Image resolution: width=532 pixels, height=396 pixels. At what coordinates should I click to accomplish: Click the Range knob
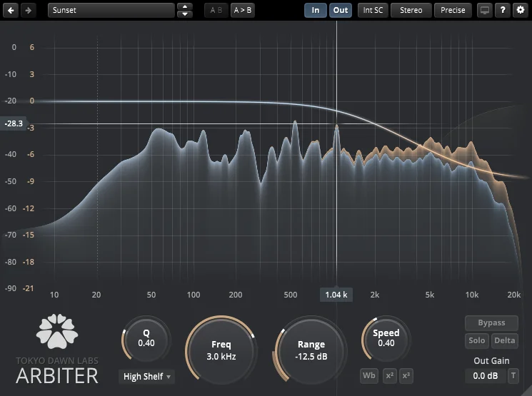311,350
